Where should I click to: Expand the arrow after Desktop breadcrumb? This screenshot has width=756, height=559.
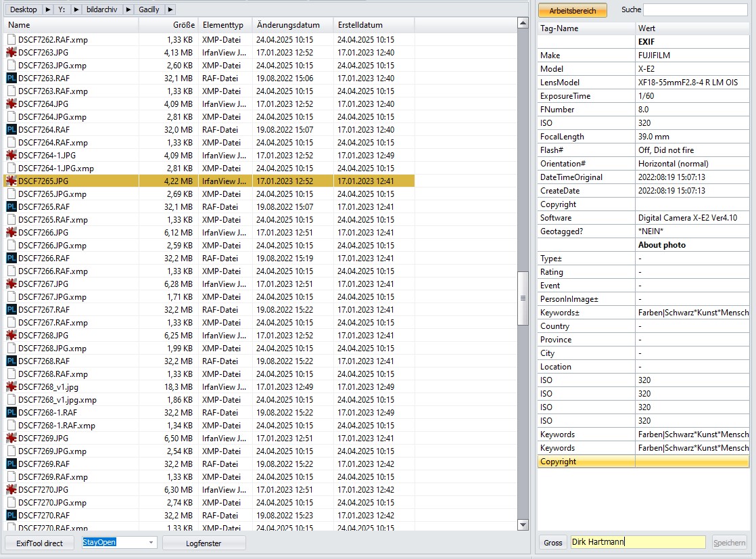(x=48, y=9)
